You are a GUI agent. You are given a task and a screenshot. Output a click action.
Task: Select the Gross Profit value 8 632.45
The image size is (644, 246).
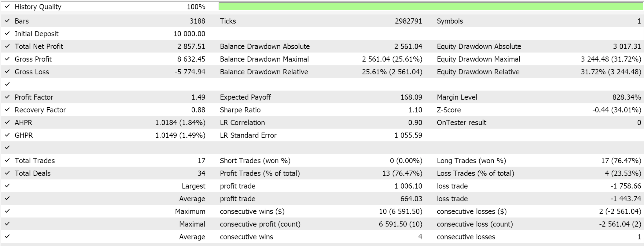coord(191,59)
